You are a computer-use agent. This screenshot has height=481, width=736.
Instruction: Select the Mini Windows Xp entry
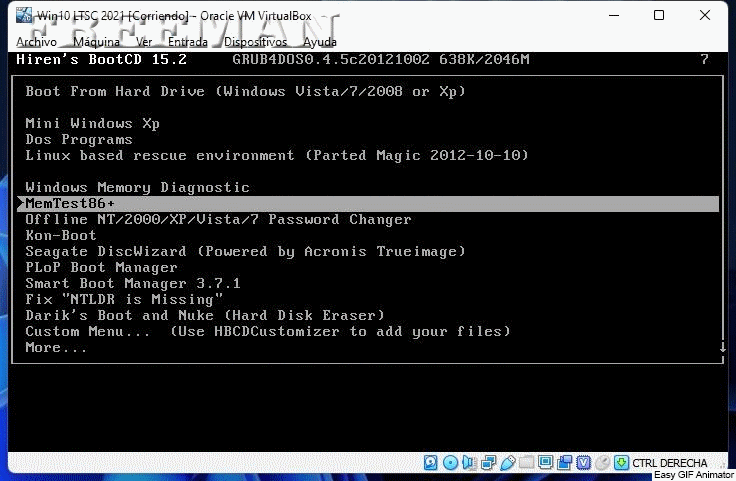coord(92,123)
